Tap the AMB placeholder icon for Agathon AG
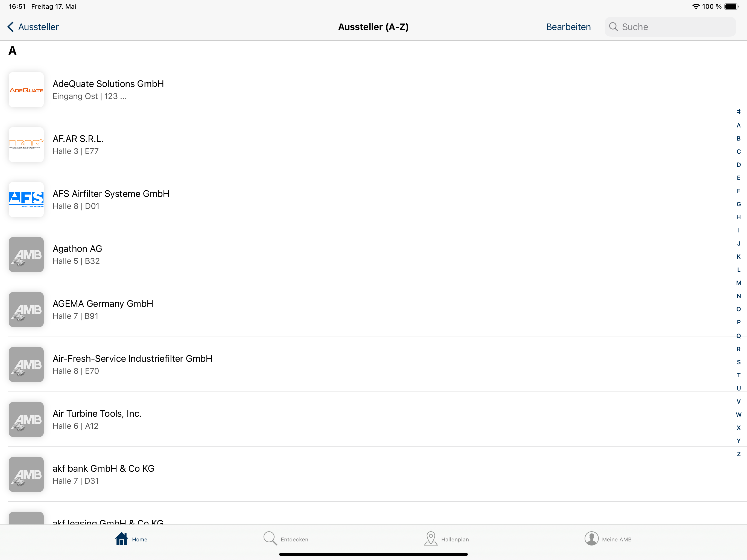 [x=26, y=255]
